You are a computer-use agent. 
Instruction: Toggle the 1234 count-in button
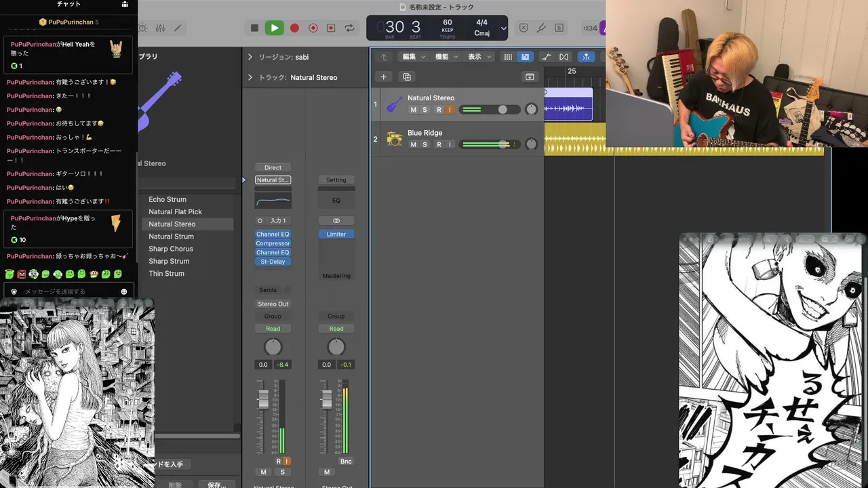[x=590, y=28]
